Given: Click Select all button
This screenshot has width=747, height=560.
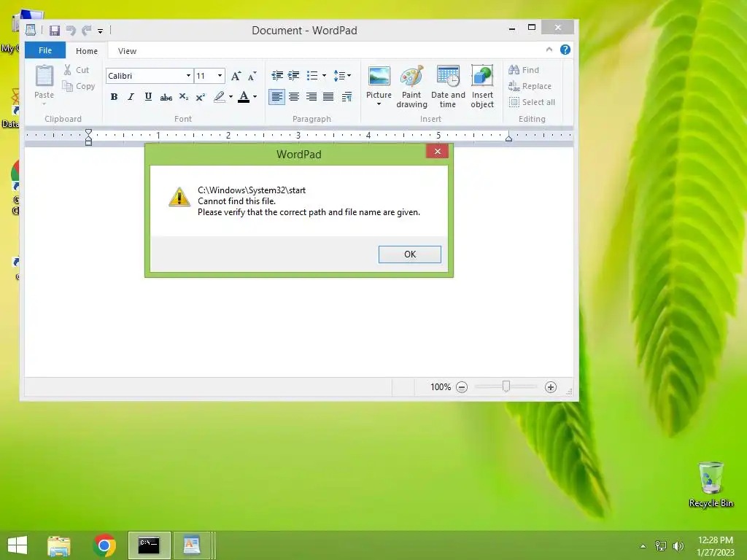Looking at the screenshot, I should click(532, 102).
